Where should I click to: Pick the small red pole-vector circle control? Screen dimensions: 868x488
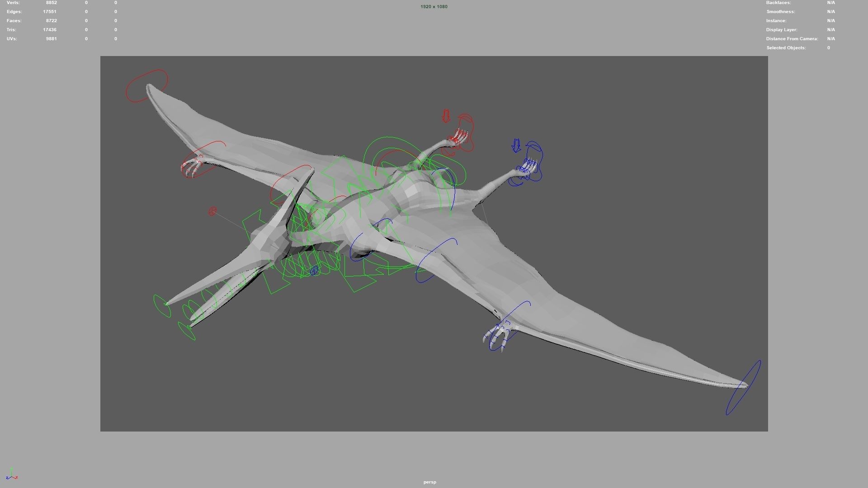pyautogui.click(x=212, y=211)
